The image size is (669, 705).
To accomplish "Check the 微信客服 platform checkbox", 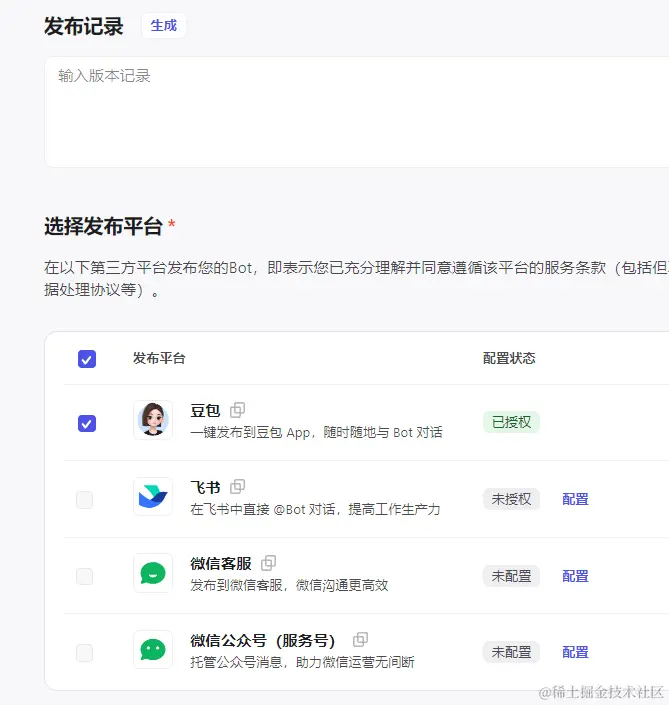I will 85,576.
